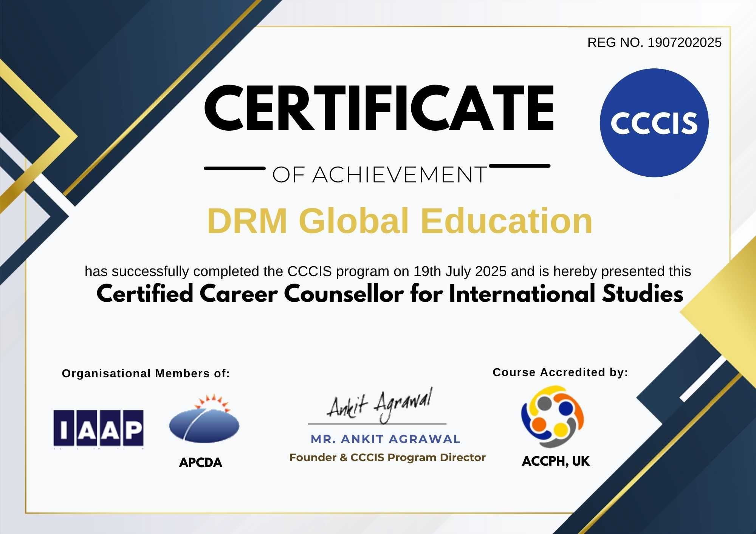Click the MR. ANKIT AGRAWAL printed name
The height and width of the screenshot is (534, 756).
(386, 439)
